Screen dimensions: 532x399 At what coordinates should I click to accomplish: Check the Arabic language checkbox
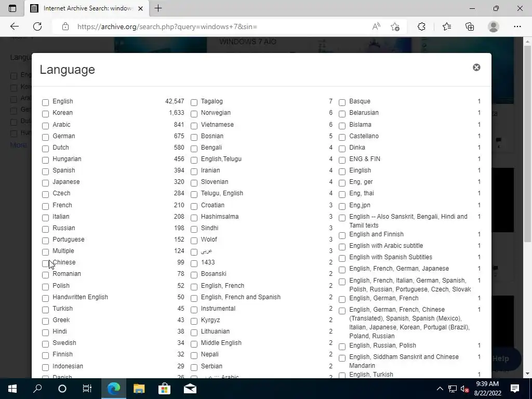[46, 126]
